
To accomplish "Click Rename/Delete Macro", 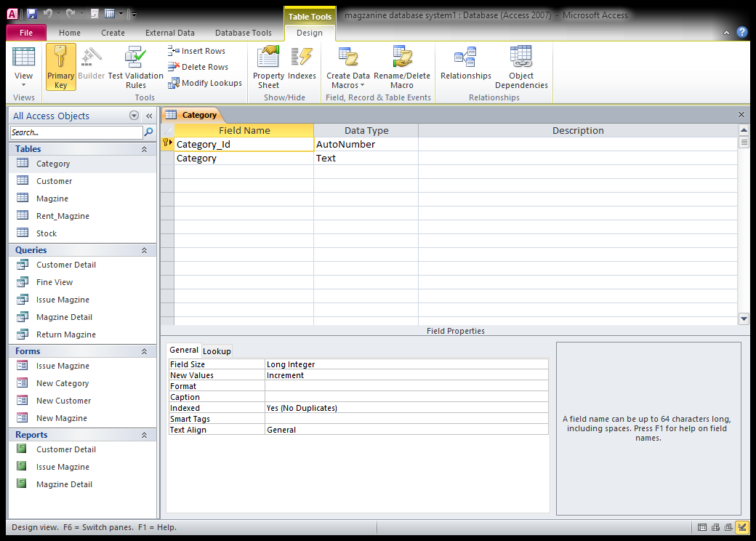I will [402, 67].
